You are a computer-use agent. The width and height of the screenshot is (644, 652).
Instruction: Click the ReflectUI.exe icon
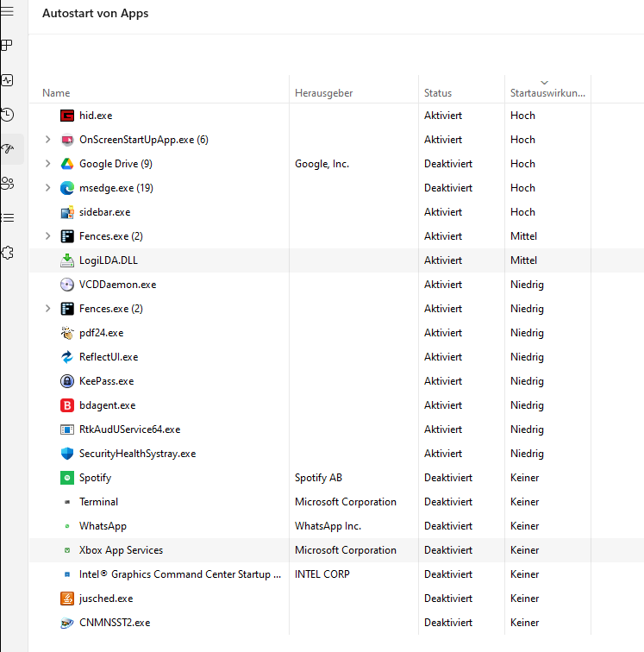click(x=67, y=357)
